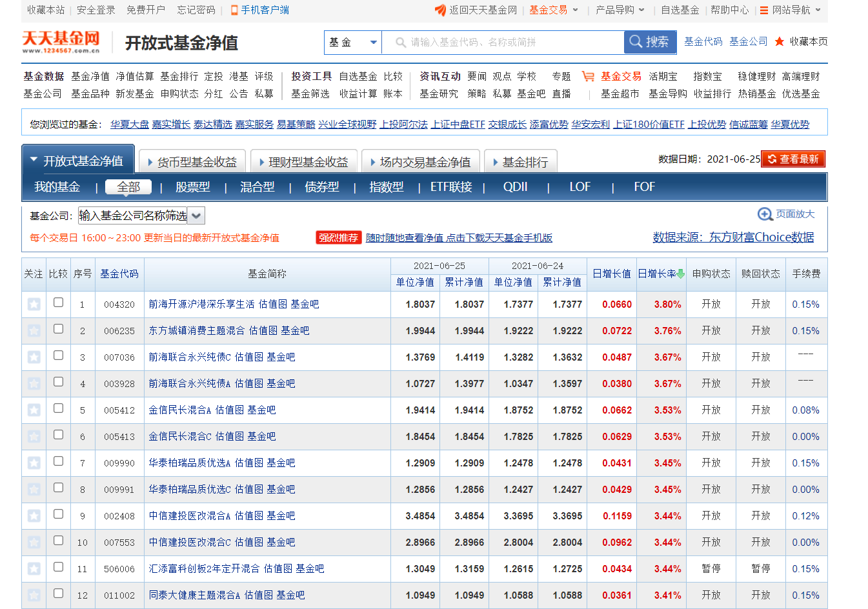Show 我的基金 filter

point(57,187)
